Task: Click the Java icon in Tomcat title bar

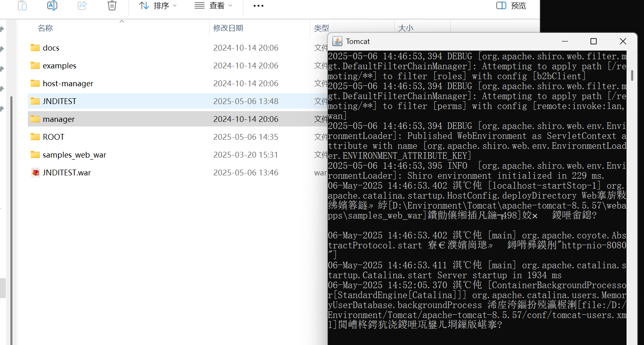Action: point(337,41)
